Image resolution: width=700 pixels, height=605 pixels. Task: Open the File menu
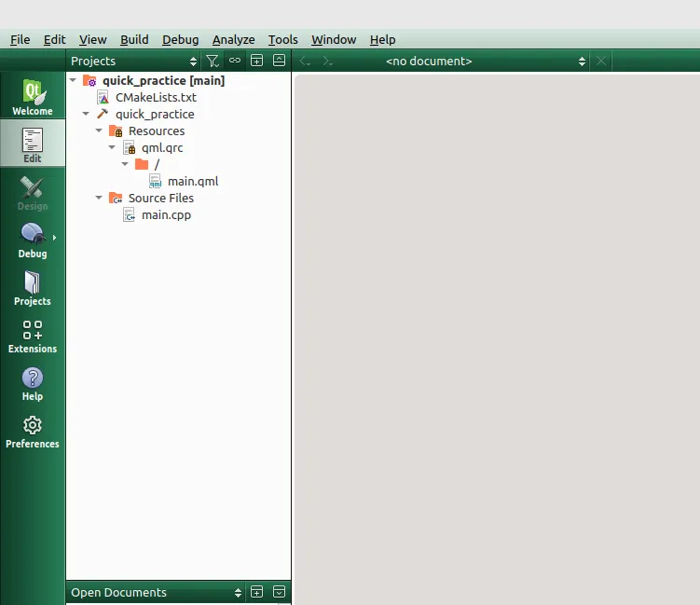(x=21, y=40)
